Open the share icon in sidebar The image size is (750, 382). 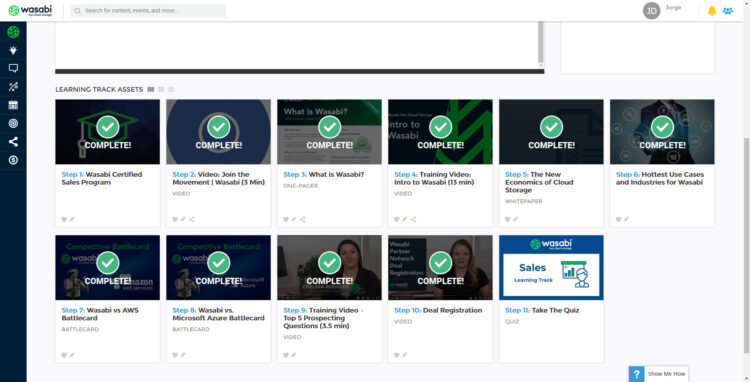coord(13,142)
